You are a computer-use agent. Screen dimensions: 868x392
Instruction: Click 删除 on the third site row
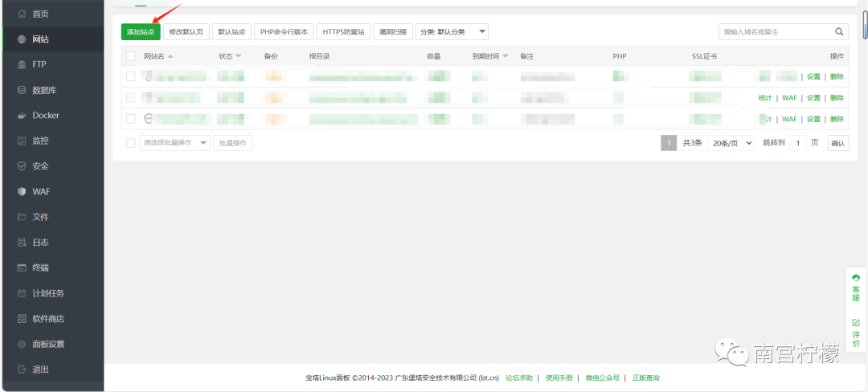pyautogui.click(x=837, y=119)
